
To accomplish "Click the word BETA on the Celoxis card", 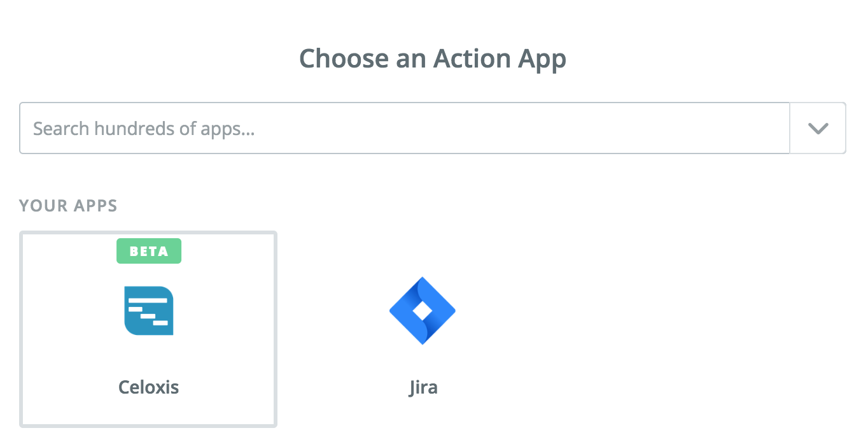I will [149, 251].
